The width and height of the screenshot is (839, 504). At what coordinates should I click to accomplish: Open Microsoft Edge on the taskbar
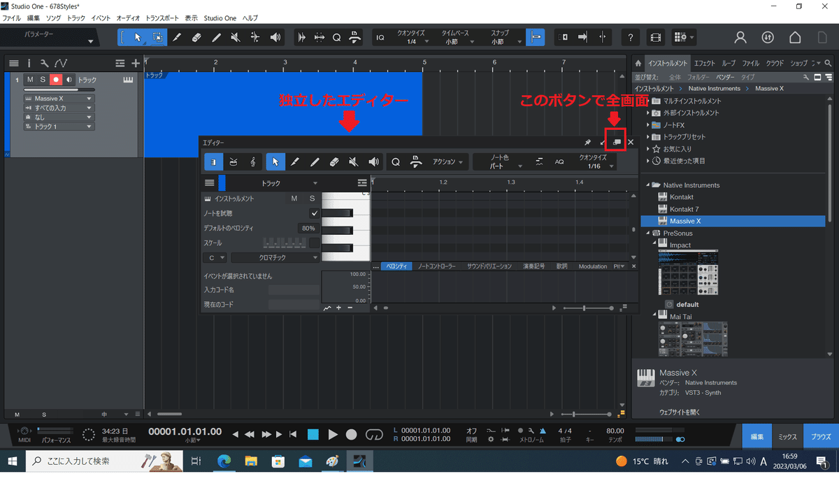(x=224, y=461)
